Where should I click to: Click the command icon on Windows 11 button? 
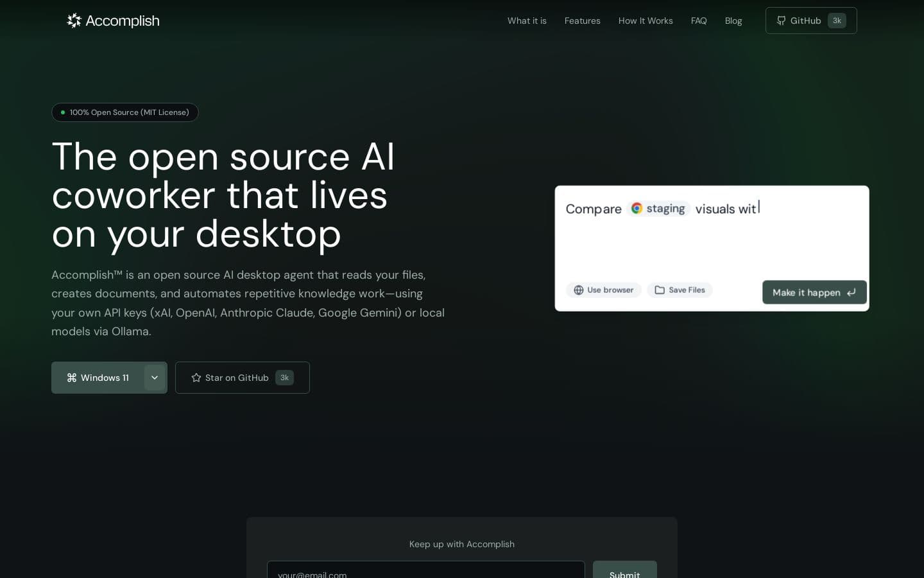(72, 378)
